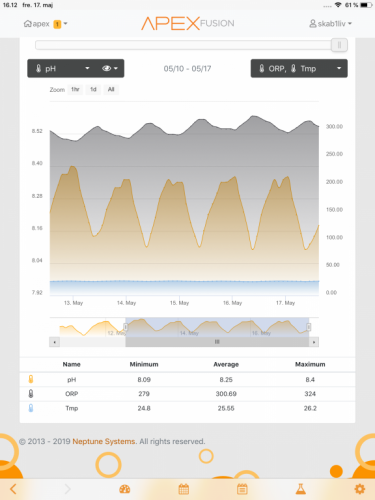Click the navigator scroll left arrow
Viewport: 375px width, 500px height.
coord(54,342)
